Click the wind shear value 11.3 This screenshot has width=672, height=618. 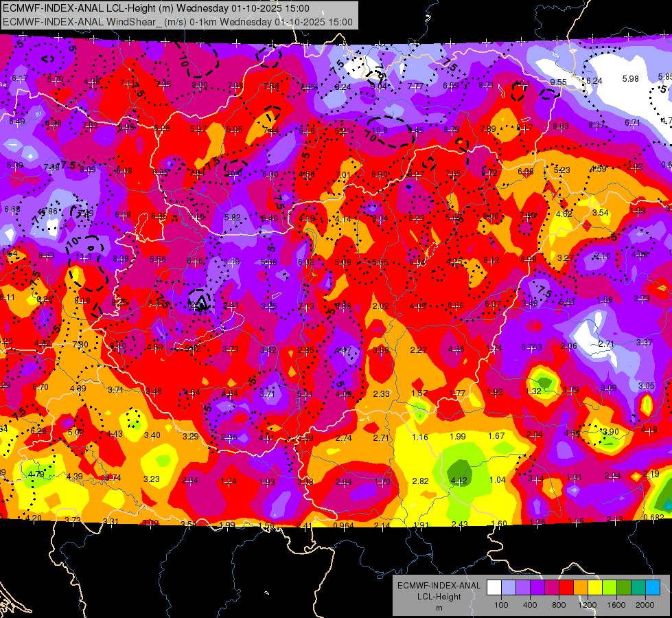[x=84, y=257]
